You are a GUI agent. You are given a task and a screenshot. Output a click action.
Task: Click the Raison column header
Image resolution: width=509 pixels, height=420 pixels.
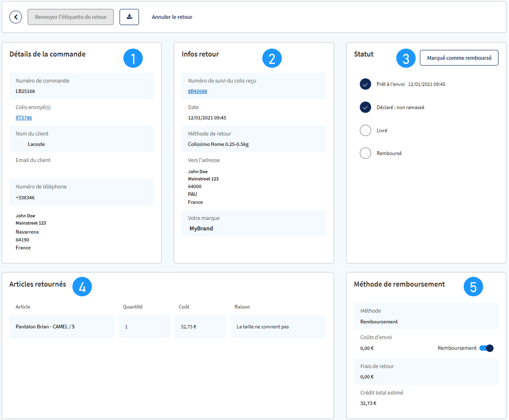click(x=242, y=307)
